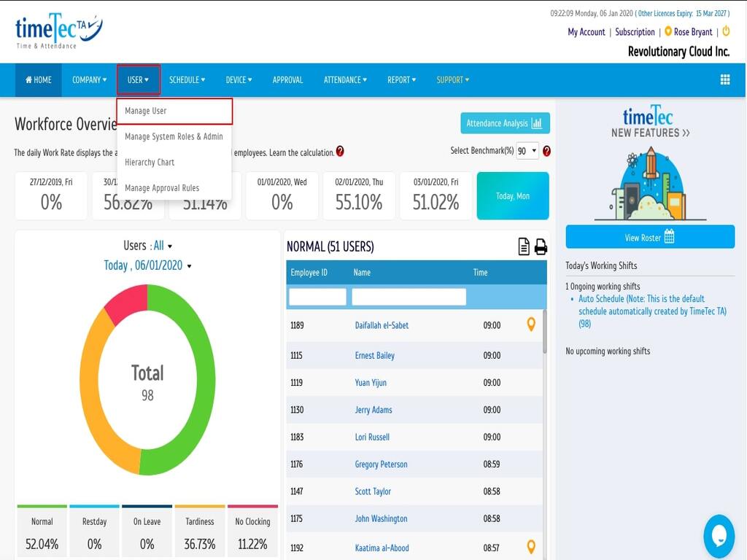This screenshot has width=747, height=560.
Task: Click the Employee ID filter field
Action: (x=317, y=297)
